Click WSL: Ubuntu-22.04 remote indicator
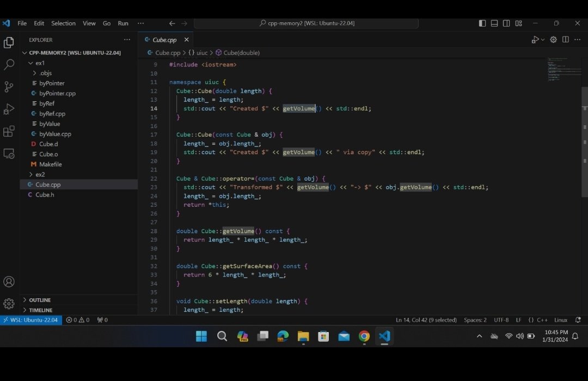This screenshot has width=588, height=381. point(31,320)
